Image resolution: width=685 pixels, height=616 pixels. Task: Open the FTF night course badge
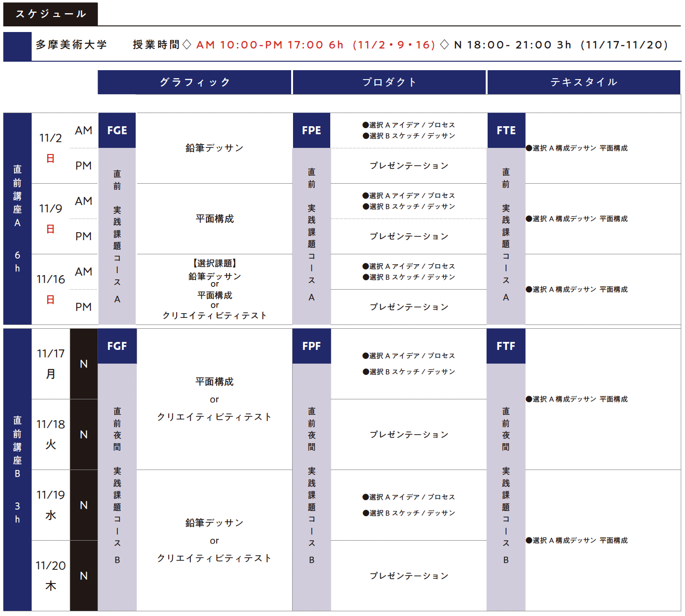coord(506,346)
